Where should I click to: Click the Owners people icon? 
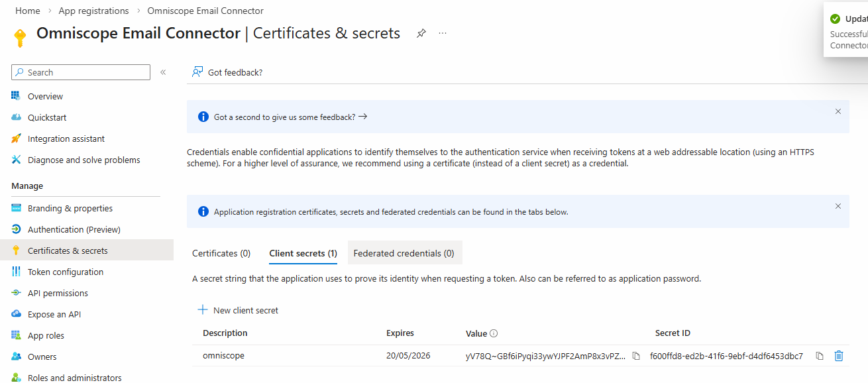pos(17,356)
